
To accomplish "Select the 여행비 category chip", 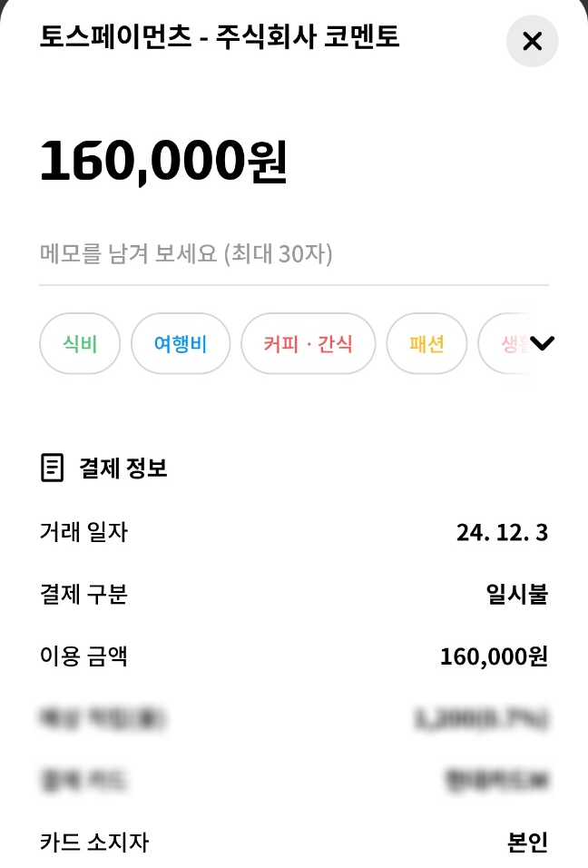I will pos(181,344).
